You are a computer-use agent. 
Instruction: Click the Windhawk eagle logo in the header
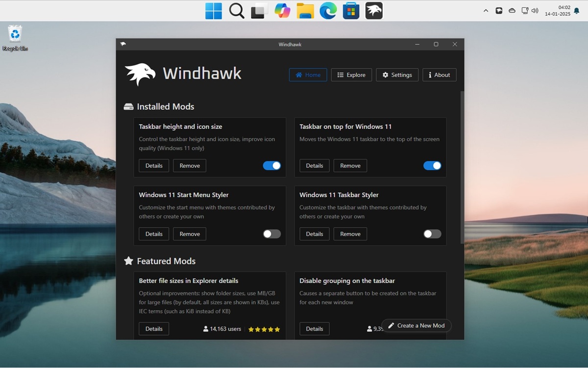(x=139, y=74)
